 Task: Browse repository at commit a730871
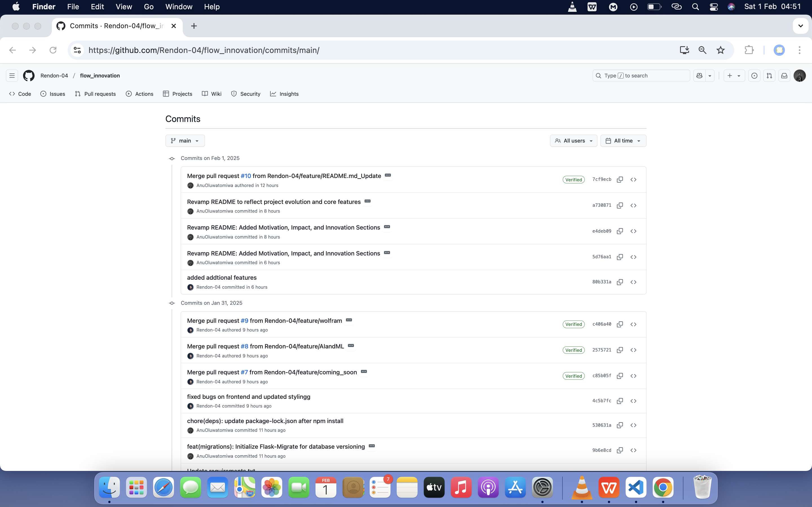point(633,206)
